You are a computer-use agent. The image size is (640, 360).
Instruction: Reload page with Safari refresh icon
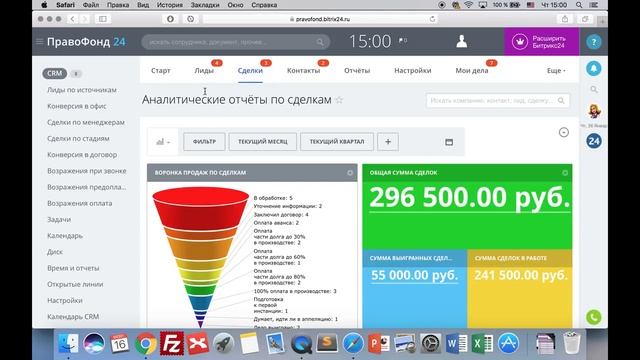(x=432, y=19)
